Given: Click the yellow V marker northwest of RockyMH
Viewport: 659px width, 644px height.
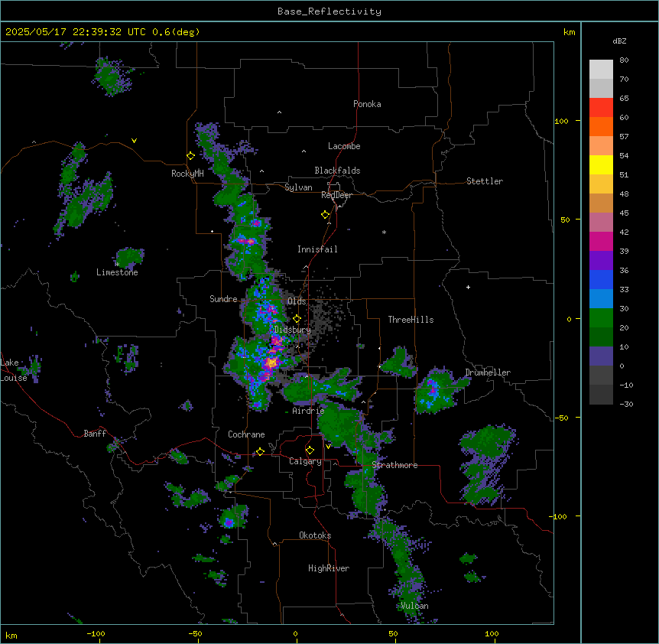Looking at the screenshot, I should click(134, 141).
